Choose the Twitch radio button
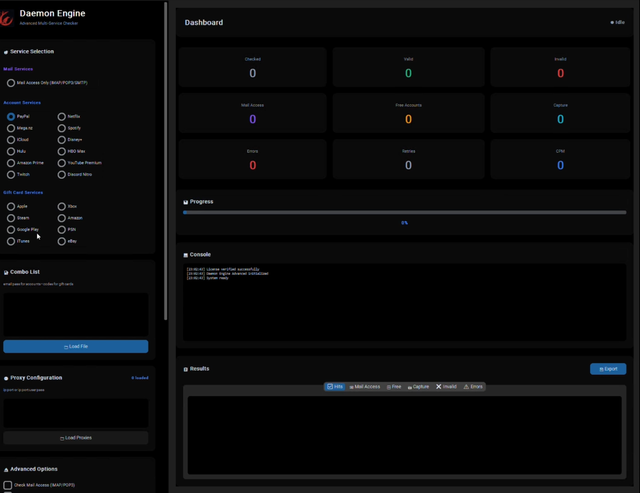Viewport: 640px width, 493px height. [11, 175]
